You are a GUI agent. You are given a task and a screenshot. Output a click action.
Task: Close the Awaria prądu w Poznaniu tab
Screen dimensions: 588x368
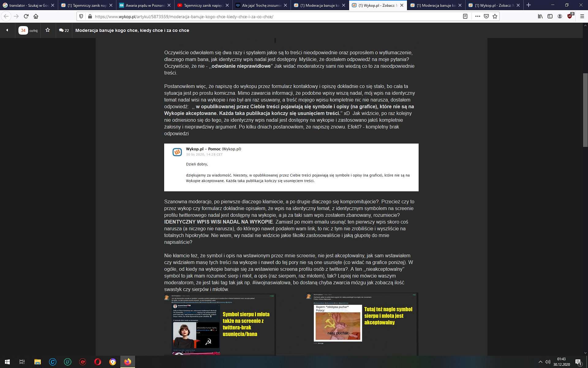pyautogui.click(x=169, y=5)
